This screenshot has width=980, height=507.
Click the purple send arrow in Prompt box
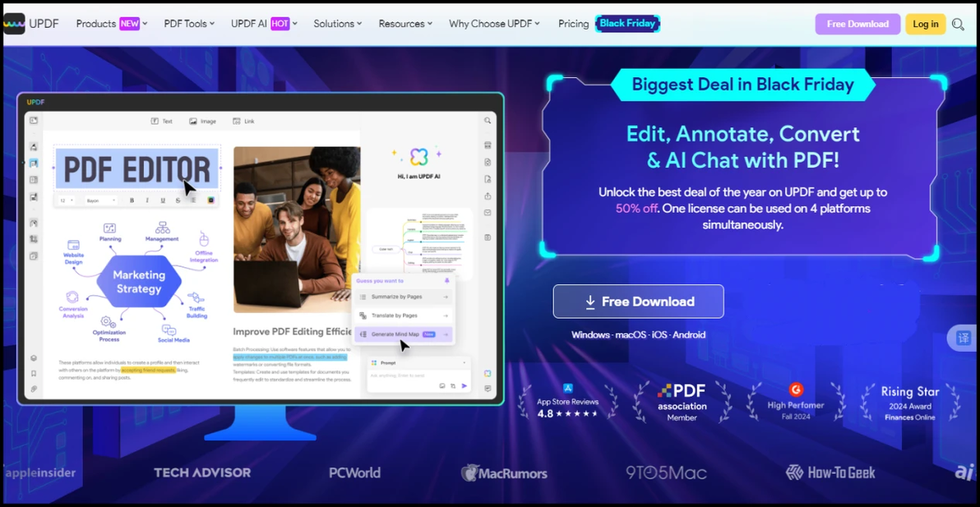pyautogui.click(x=465, y=386)
